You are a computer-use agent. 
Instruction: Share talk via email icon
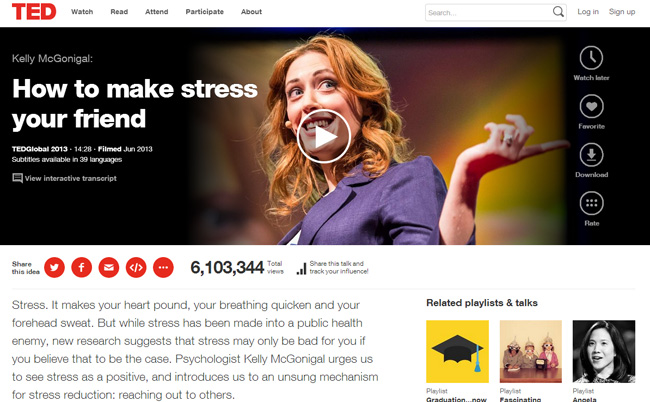tap(109, 267)
